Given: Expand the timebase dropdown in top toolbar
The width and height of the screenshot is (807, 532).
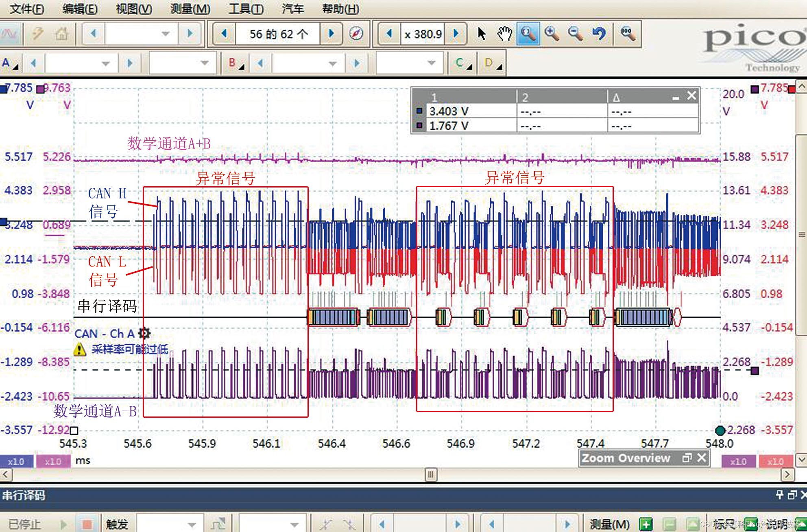Looking at the screenshot, I should [x=165, y=34].
